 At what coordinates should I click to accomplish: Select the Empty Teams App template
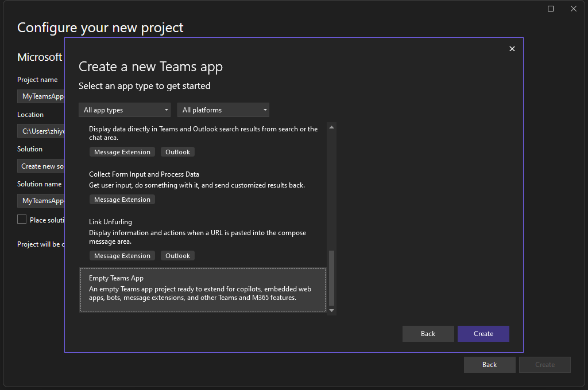click(x=203, y=290)
